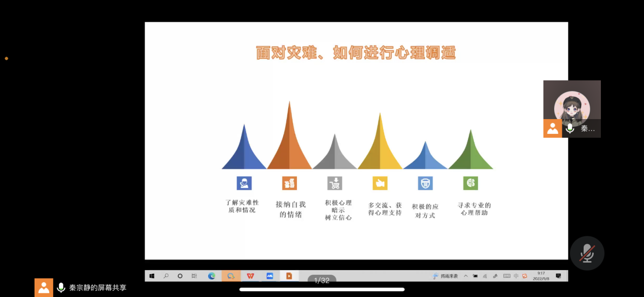The width and height of the screenshot is (644, 297).
Task: Open the weather widget in the taskbar
Action: pyautogui.click(x=445, y=276)
